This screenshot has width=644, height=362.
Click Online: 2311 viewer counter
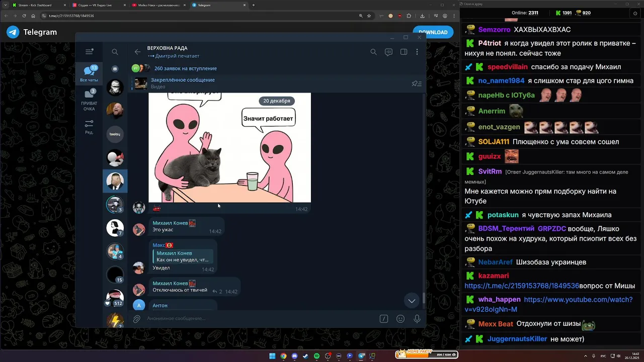point(525,13)
